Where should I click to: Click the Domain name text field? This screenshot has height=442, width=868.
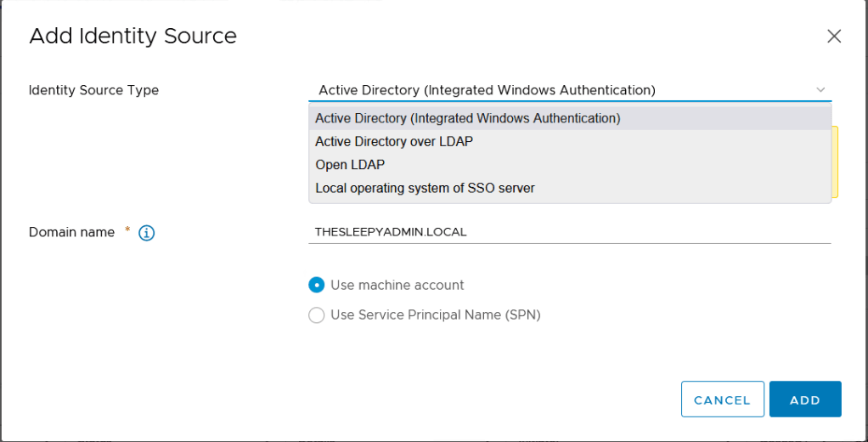(x=569, y=232)
